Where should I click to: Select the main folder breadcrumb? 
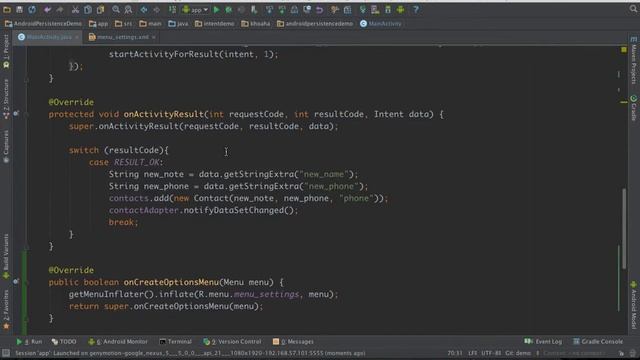150,24
